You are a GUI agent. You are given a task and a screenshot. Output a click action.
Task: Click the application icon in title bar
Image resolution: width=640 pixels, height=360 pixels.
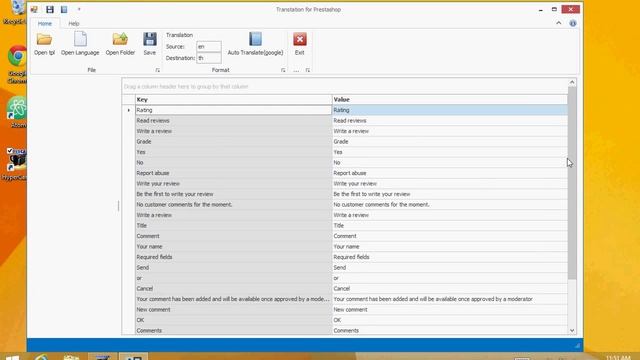coord(34,9)
